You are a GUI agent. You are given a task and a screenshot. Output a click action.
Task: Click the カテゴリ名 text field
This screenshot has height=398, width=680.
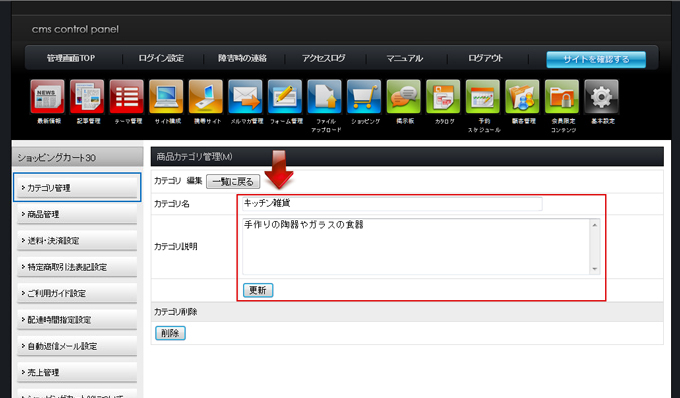(392, 203)
